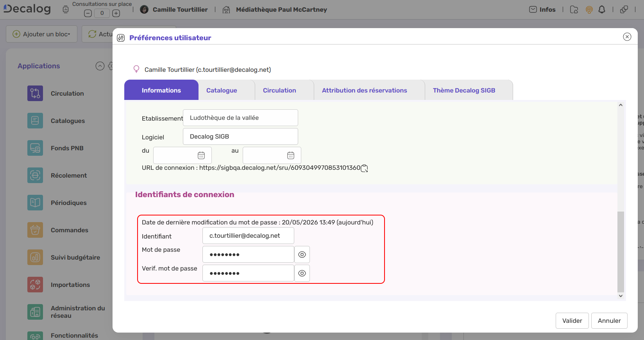This screenshot has height=340, width=644.
Task: Click the linked windows icon in header
Action: point(624,9)
